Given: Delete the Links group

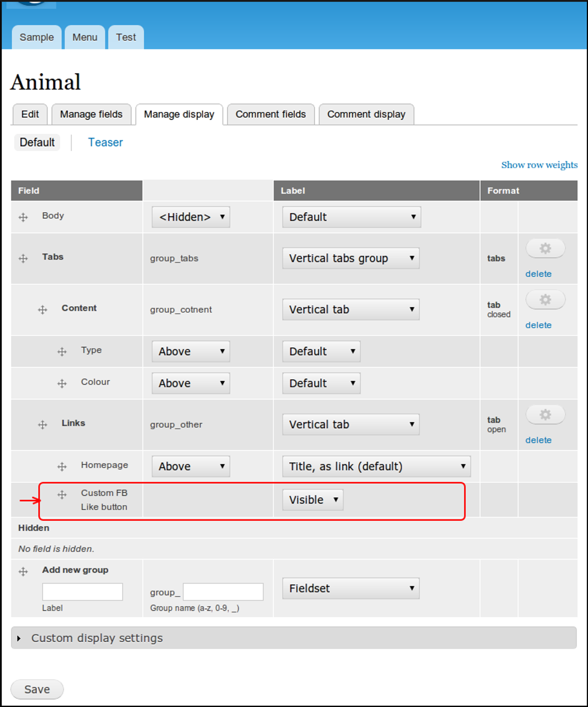Looking at the screenshot, I should pos(539,440).
